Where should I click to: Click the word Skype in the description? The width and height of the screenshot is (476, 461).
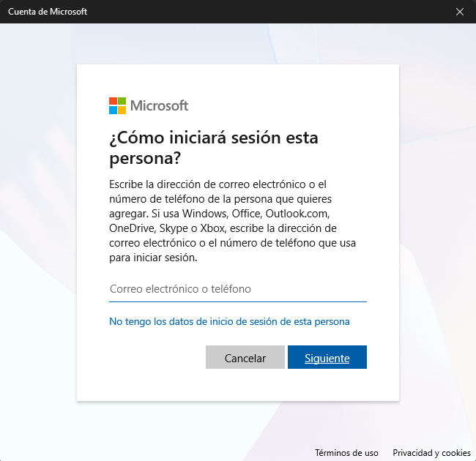point(173,228)
